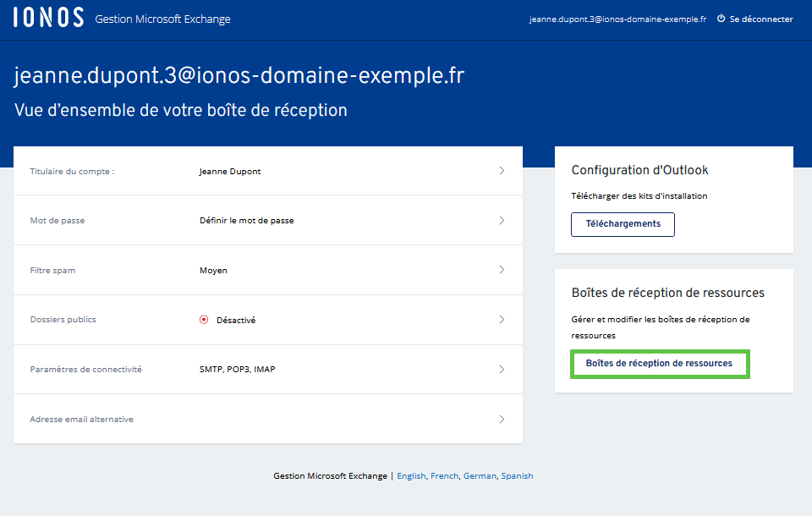Open Boîtes de réception de ressources button
Screen dimensions: 812x516
click(660, 364)
